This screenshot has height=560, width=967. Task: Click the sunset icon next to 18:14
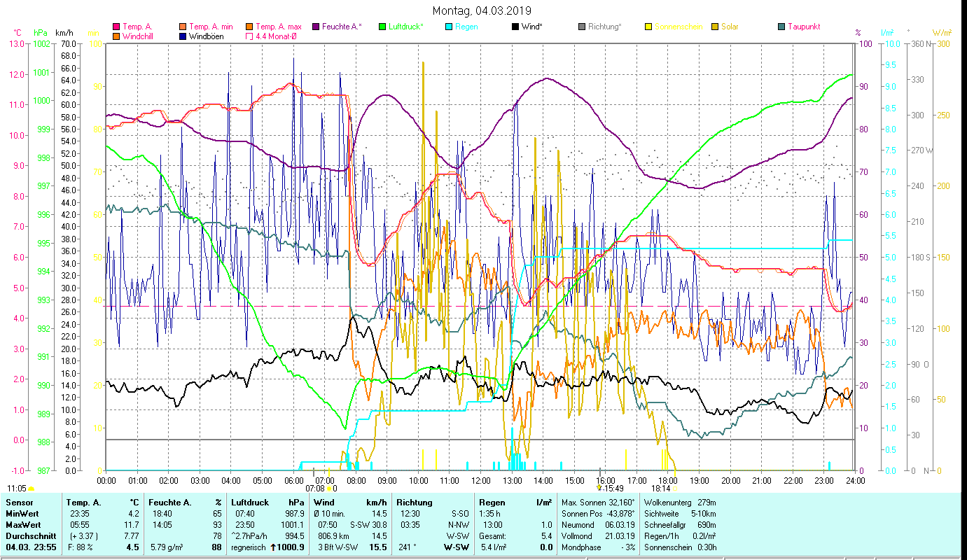pos(676,489)
